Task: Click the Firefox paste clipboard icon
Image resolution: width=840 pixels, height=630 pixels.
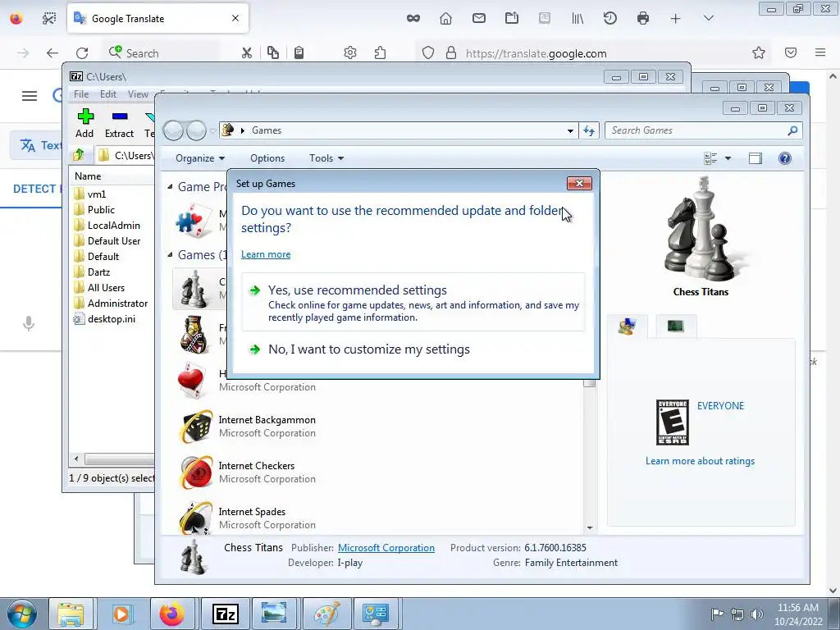Action: pos(299,53)
